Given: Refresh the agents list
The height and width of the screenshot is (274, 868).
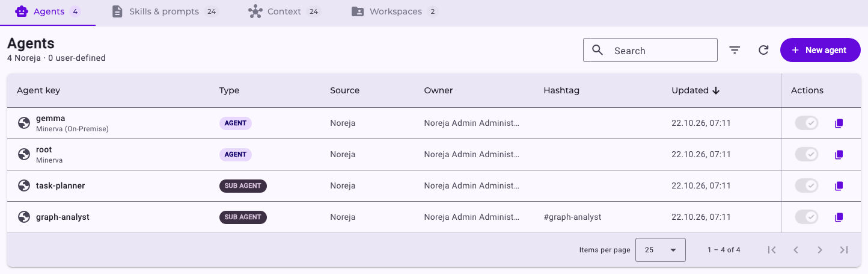Looking at the screenshot, I should coord(763,50).
